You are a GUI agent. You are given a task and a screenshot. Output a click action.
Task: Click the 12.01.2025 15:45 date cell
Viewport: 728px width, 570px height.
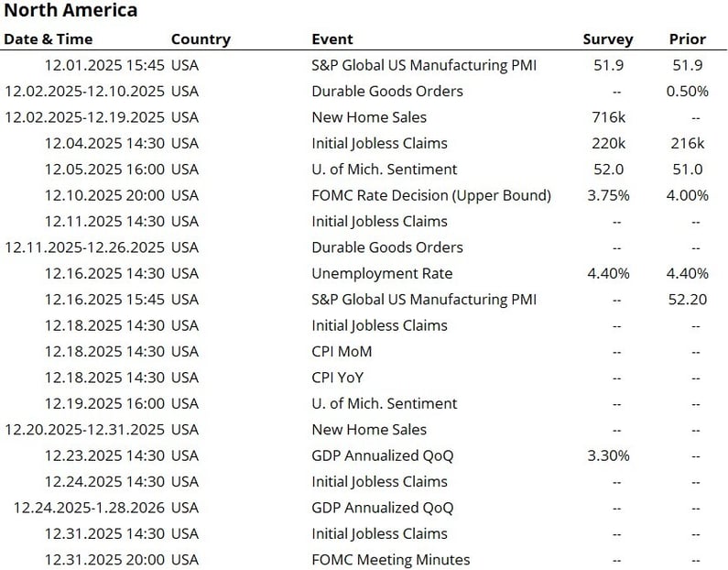pos(104,65)
